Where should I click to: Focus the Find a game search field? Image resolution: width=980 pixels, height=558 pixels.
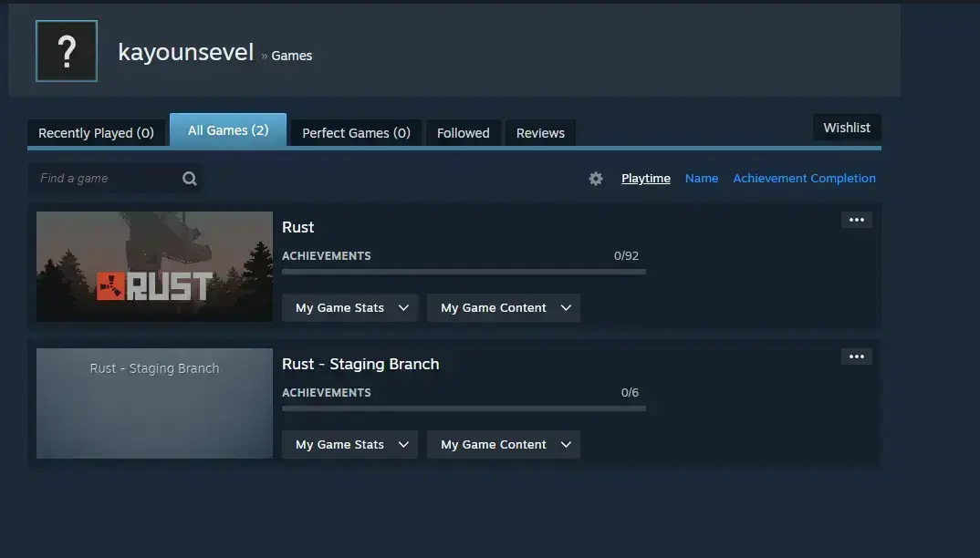click(115, 179)
